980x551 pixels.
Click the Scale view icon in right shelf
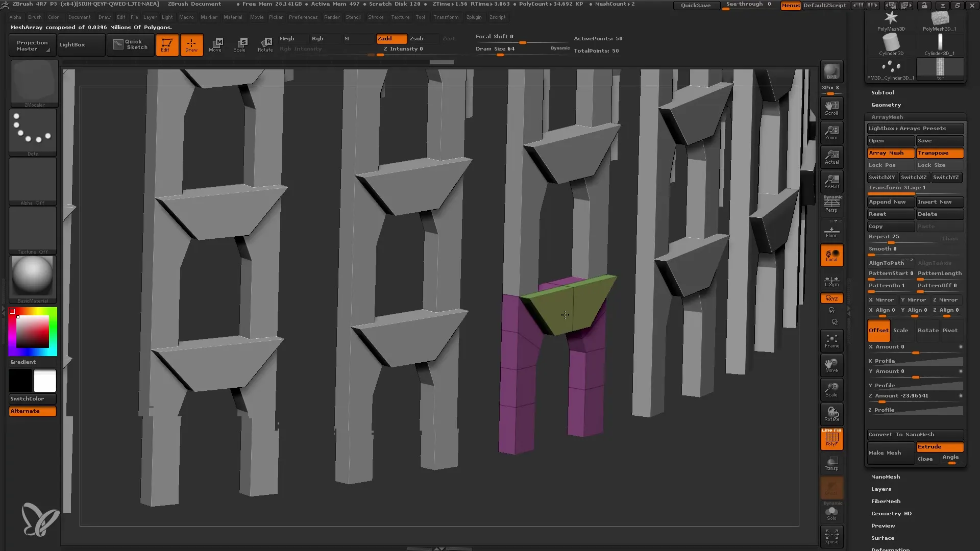tap(831, 390)
